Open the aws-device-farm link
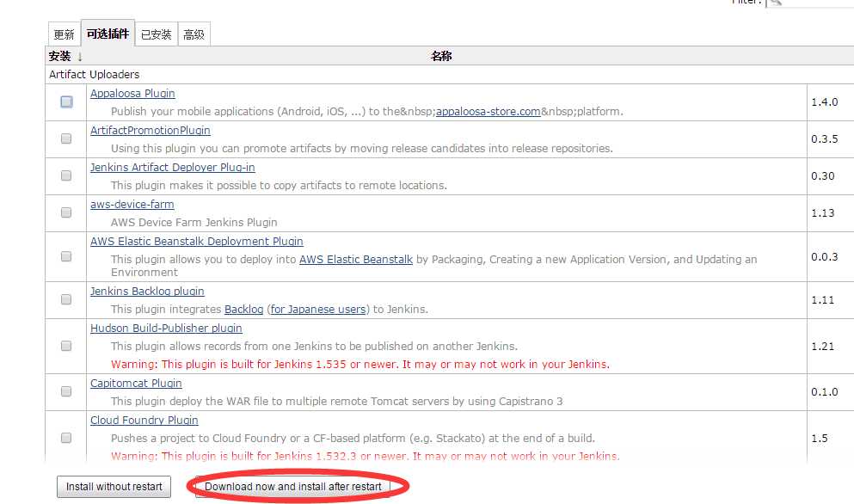Image resolution: width=854 pixels, height=504 pixels. click(x=132, y=205)
